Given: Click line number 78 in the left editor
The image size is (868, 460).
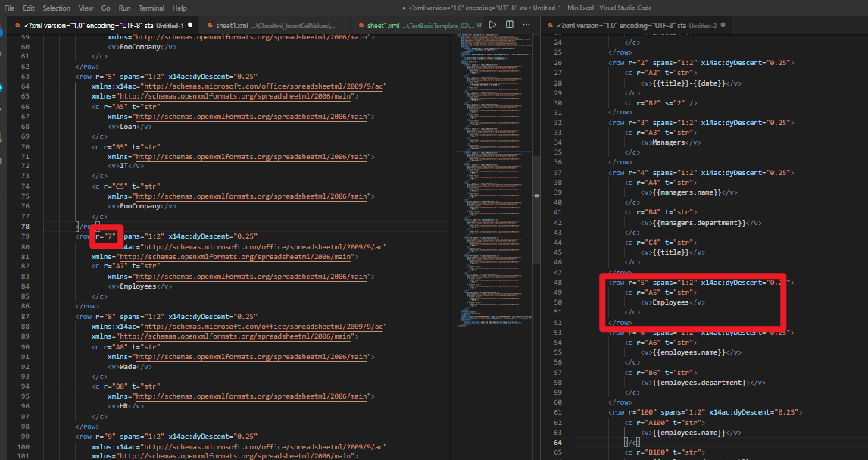Looking at the screenshot, I should pyautogui.click(x=25, y=227).
